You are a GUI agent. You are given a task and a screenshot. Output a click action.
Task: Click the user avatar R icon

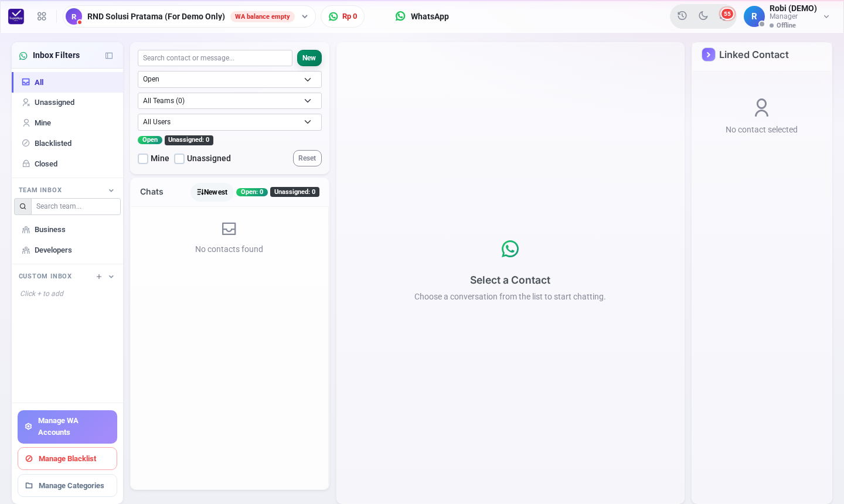pyautogui.click(x=754, y=16)
